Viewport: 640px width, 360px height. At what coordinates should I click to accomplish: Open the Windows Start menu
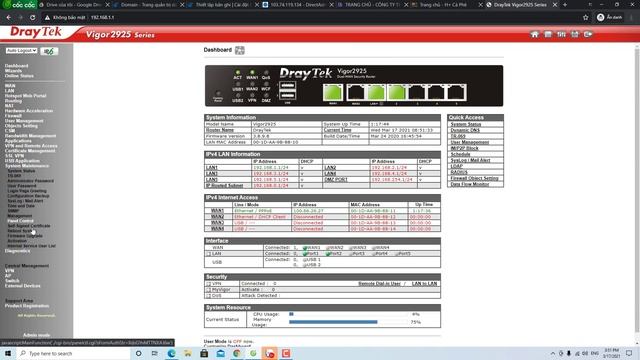pyautogui.click(x=8, y=353)
